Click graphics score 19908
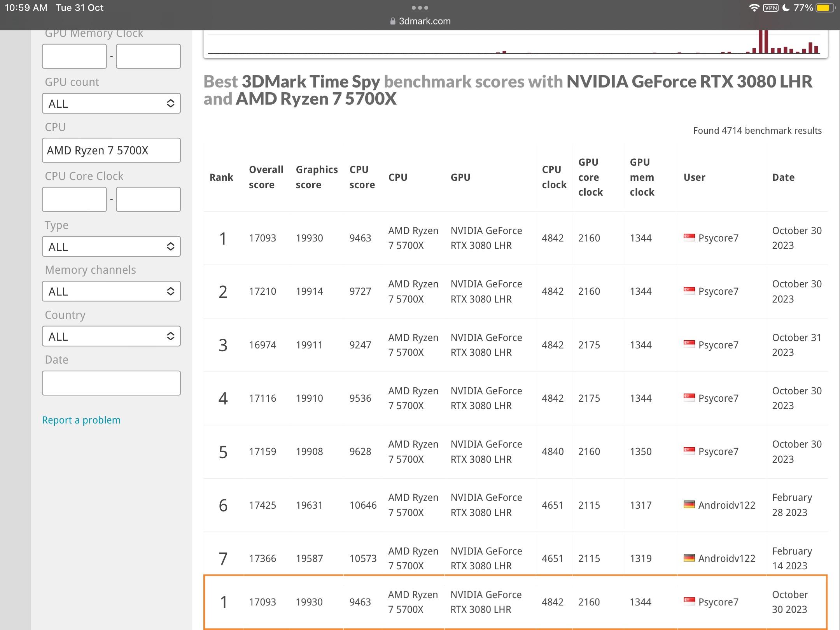The height and width of the screenshot is (630, 840). click(309, 451)
